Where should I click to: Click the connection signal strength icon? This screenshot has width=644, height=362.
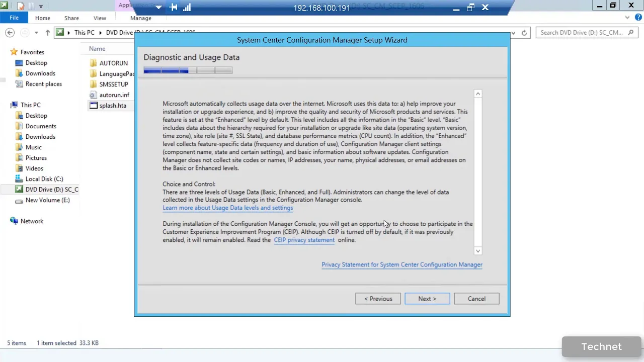point(187,7)
